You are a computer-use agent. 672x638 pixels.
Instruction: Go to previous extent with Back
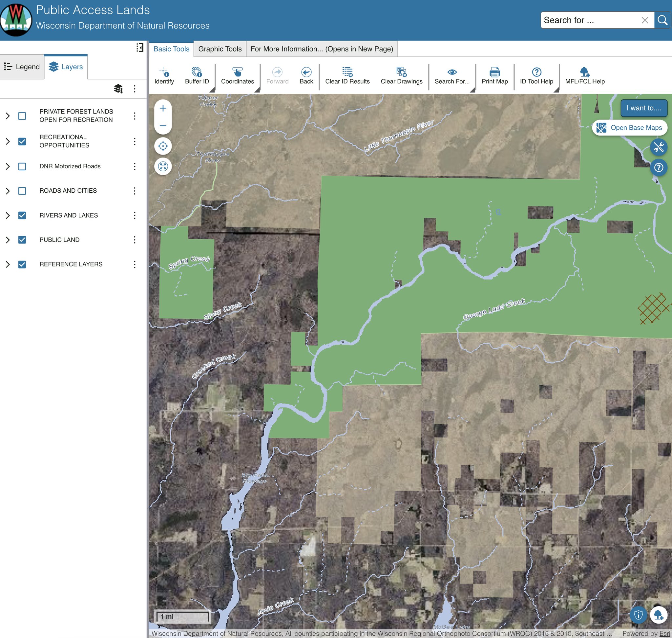tap(306, 75)
